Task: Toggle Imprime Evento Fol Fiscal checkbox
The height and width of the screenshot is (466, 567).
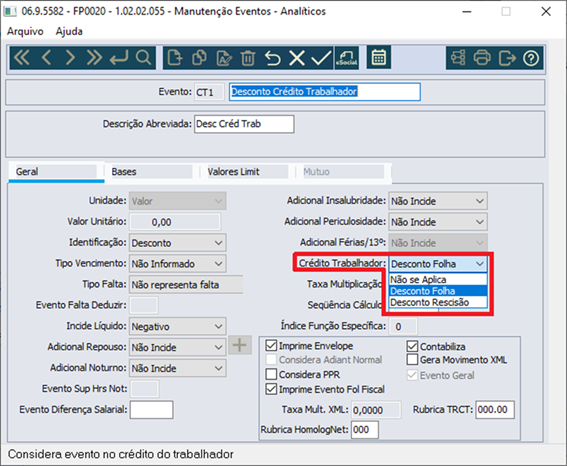Action: click(271, 389)
